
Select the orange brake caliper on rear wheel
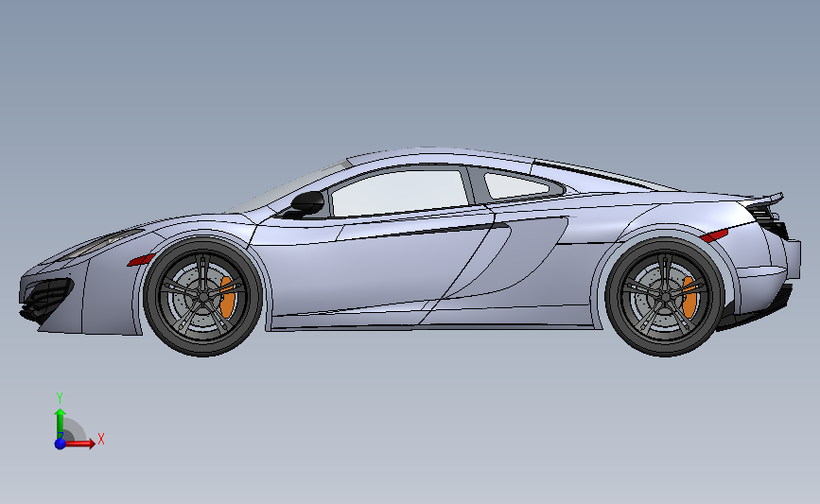689,298
